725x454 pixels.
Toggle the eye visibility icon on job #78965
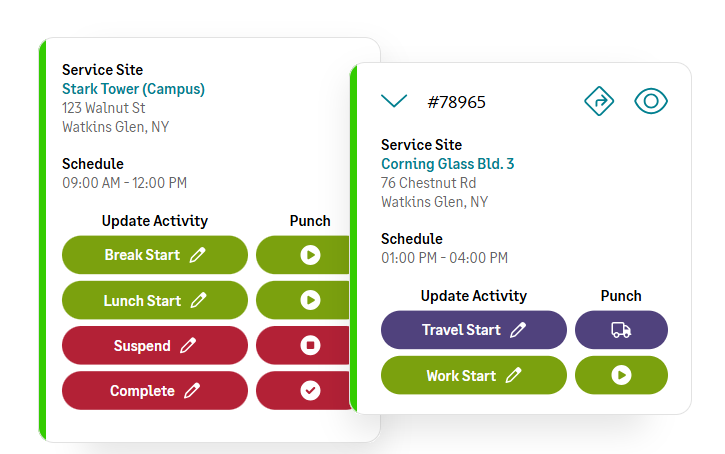[x=651, y=101]
